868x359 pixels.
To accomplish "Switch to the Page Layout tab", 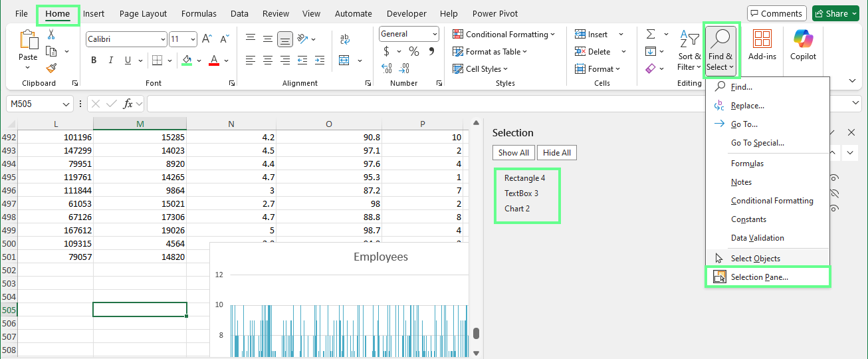I will point(144,13).
